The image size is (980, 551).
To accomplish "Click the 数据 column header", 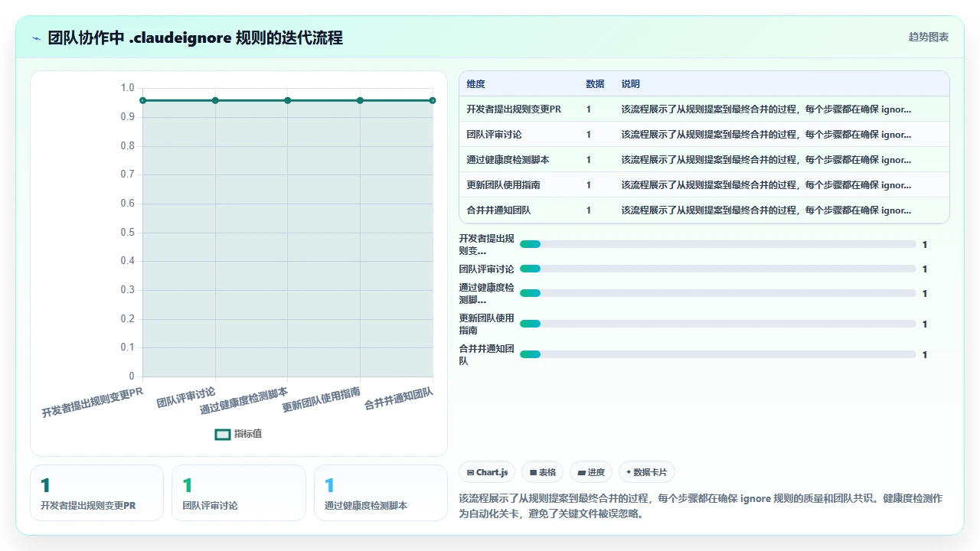I will (x=595, y=84).
